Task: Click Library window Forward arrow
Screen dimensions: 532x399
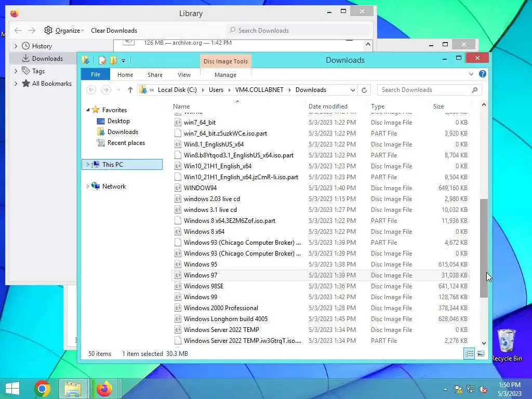Action: point(32,31)
